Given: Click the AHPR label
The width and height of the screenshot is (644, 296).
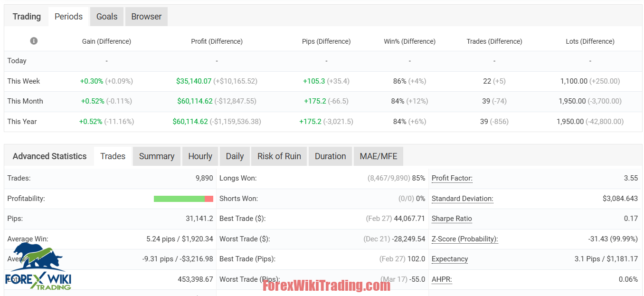Looking at the screenshot, I should point(442,279).
